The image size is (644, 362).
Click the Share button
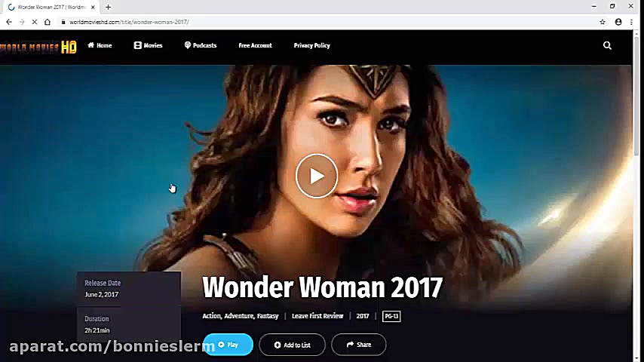click(358, 345)
